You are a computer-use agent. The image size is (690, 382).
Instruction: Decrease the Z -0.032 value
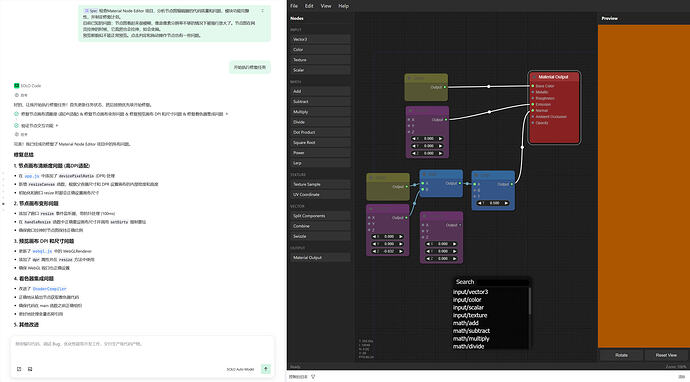click(374, 251)
